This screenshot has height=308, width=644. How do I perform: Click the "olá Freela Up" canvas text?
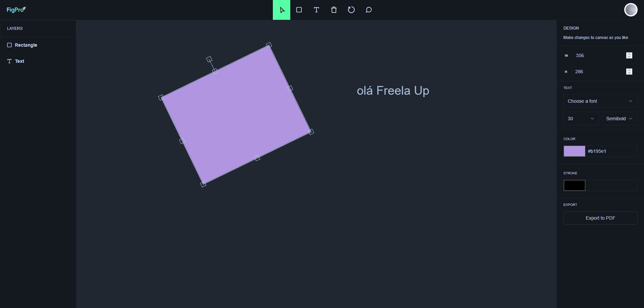point(393,91)
